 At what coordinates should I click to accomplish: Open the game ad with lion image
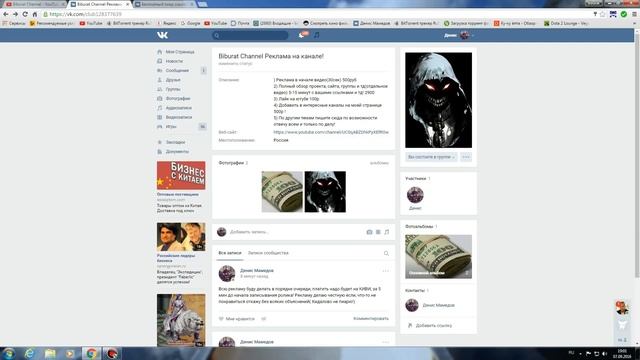click(x=181, y=320)
